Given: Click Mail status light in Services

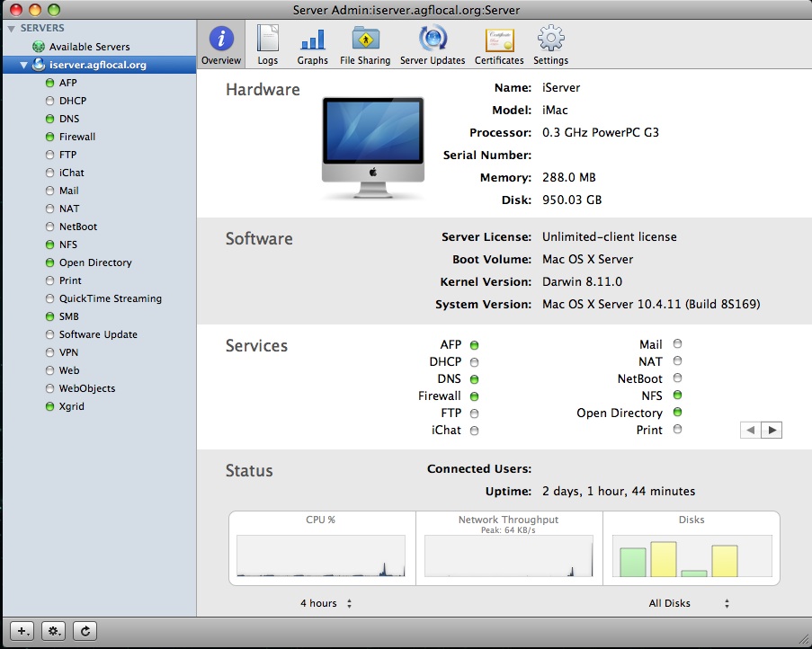Looking at the screenshot, I should tap(677, 343).
